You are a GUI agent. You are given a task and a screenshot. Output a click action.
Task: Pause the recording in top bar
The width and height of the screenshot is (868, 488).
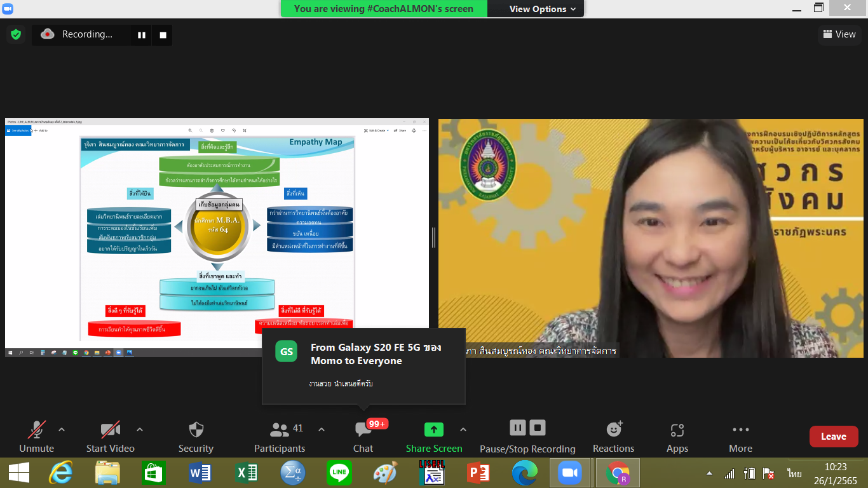(141, 35)
